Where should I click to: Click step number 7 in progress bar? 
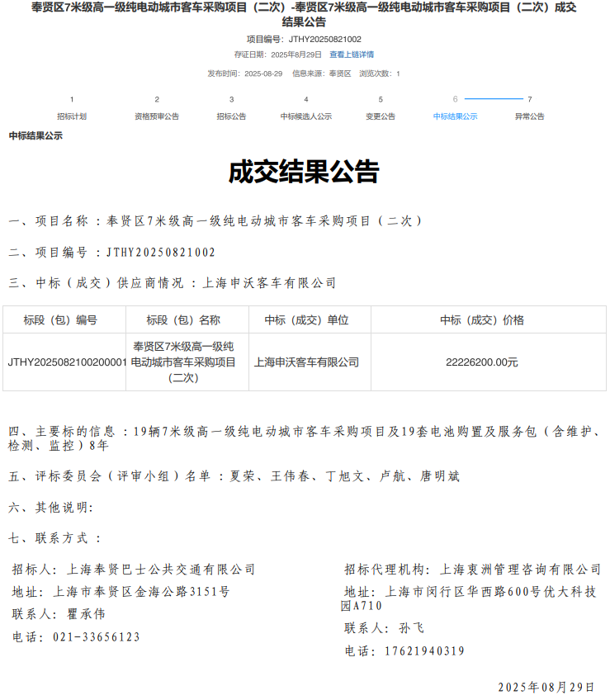[x=530, y=99]
